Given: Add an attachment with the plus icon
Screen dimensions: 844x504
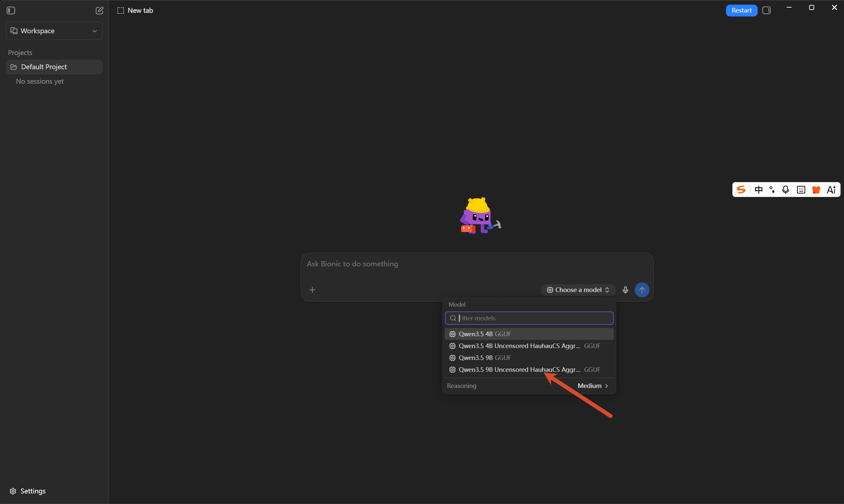Looking at the screenshot, I should 312,290.
